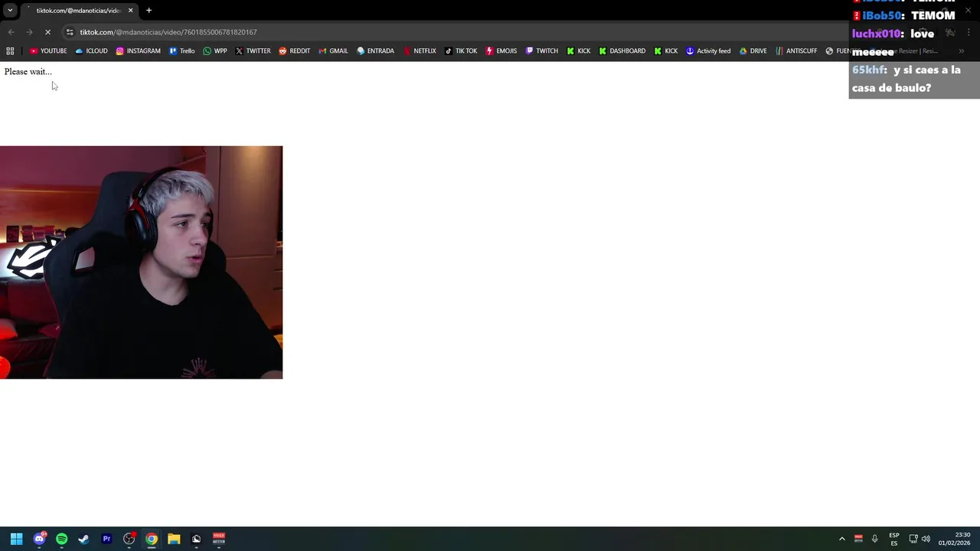Open the ANTISCUFF bookmark
Screen dimensions: 980x551
click(x=795, y=51)
